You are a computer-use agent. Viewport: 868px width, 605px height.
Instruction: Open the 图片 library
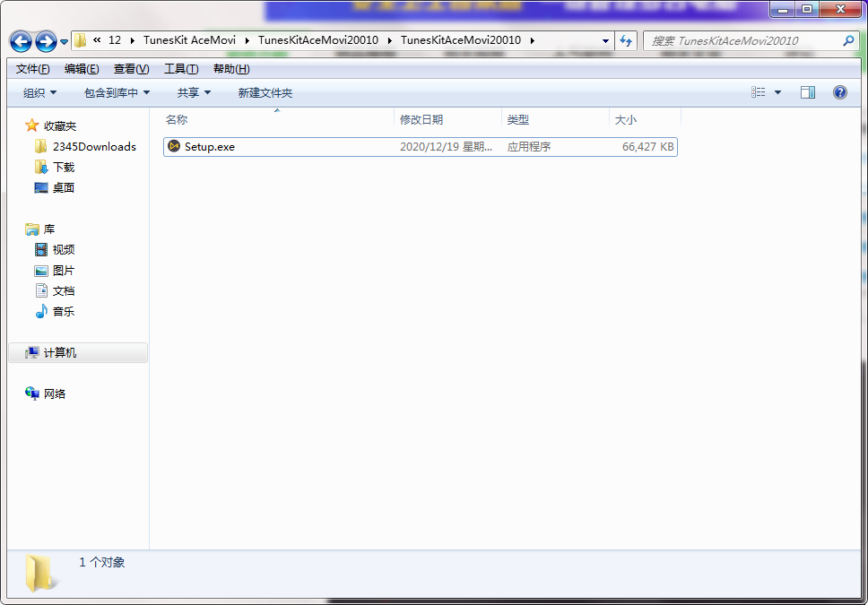point(63,271)
